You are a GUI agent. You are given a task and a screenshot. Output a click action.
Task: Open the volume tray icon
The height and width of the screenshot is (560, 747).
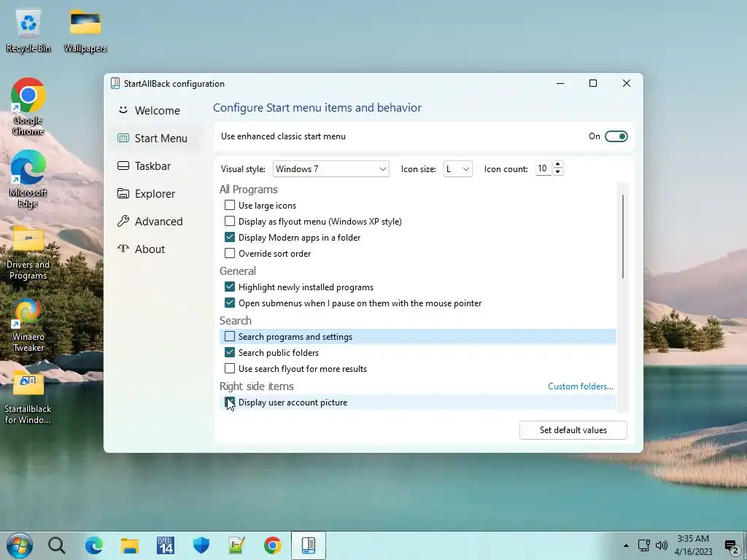click(x=662, y=545)
